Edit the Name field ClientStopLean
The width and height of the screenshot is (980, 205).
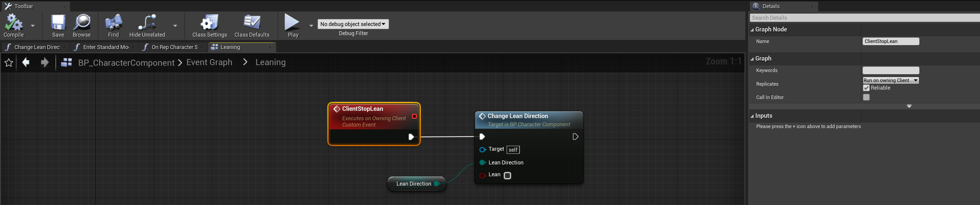click(891, 41)
